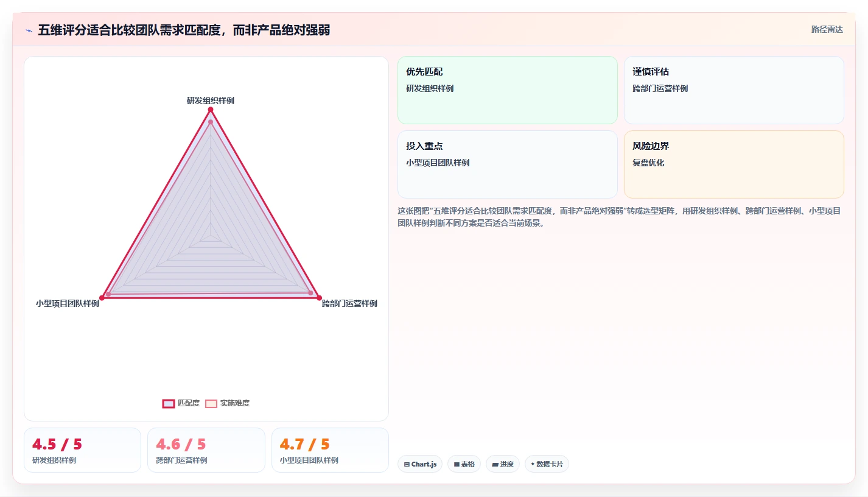The height and width of the screenshot is (497, 868).
Task: Toggle the 匹配度 legend entry
Action: [181, 403]
